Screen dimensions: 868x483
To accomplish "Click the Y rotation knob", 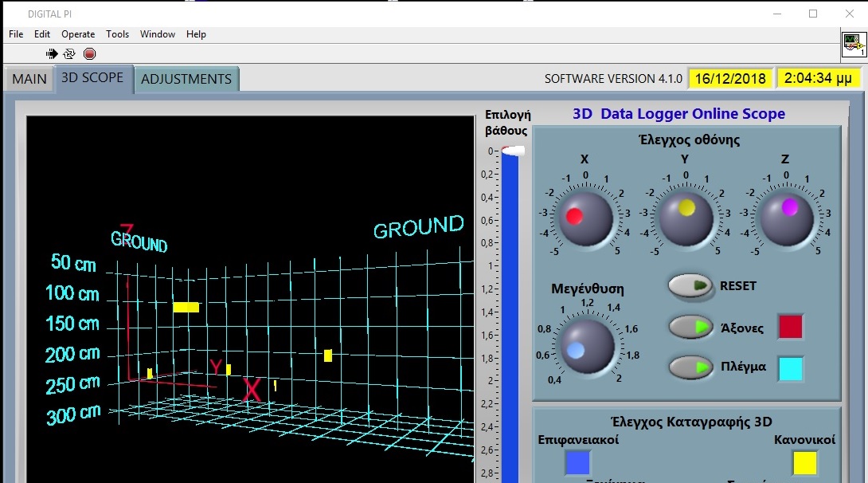I will point(686,218).
